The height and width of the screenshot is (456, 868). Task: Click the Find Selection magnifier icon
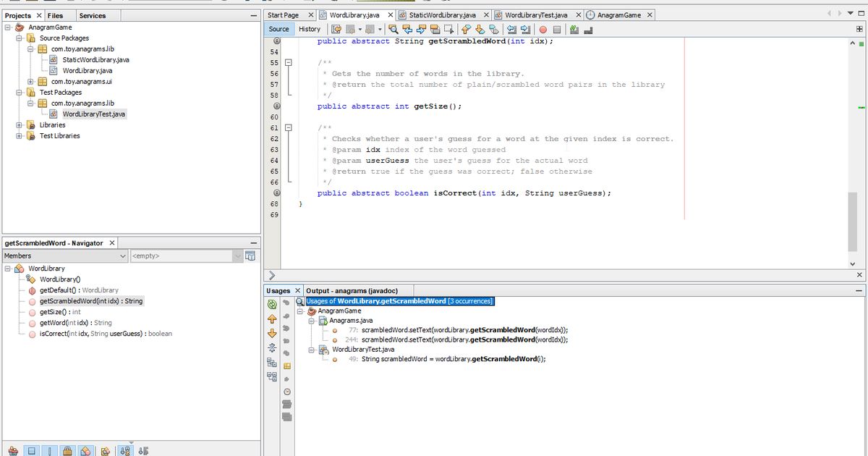click(x=394, y=29)
